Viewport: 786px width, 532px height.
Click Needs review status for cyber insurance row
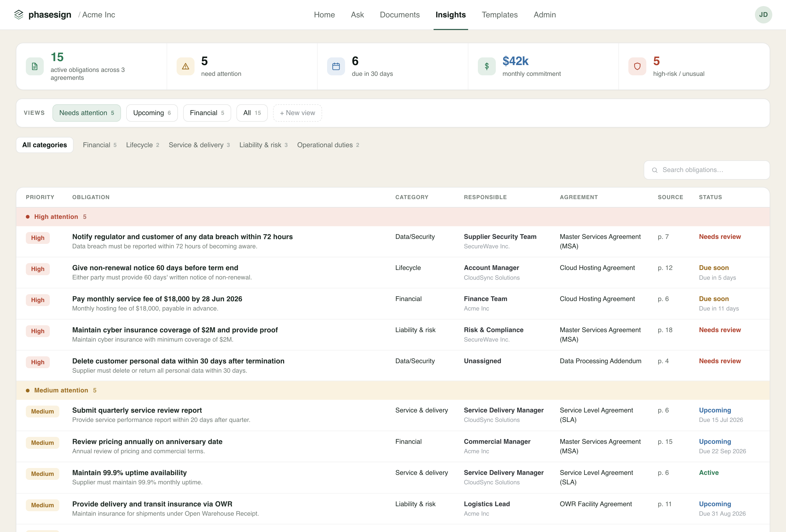[x=720, y=330]
